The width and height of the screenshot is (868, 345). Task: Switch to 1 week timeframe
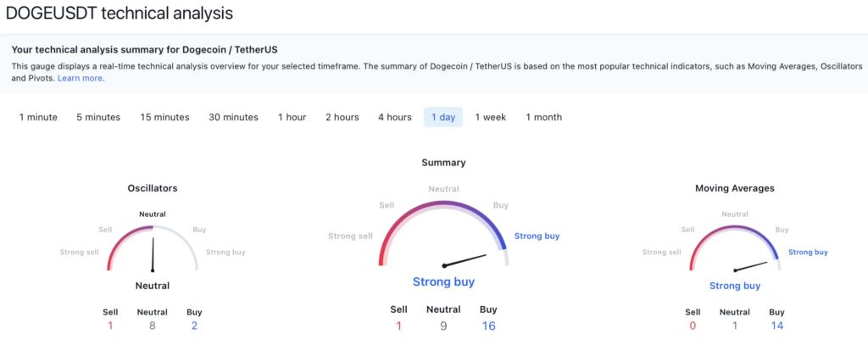point(490,117)
